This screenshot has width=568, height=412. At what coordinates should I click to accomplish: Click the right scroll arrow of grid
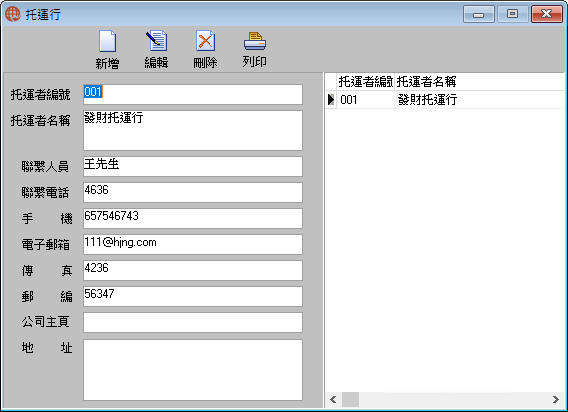click(556, 399)
